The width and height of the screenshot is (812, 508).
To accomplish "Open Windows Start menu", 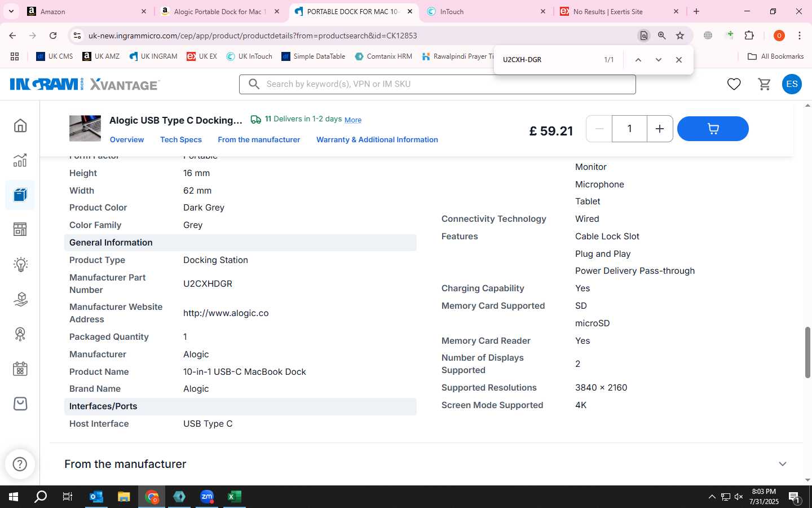I will pos(14,497).
